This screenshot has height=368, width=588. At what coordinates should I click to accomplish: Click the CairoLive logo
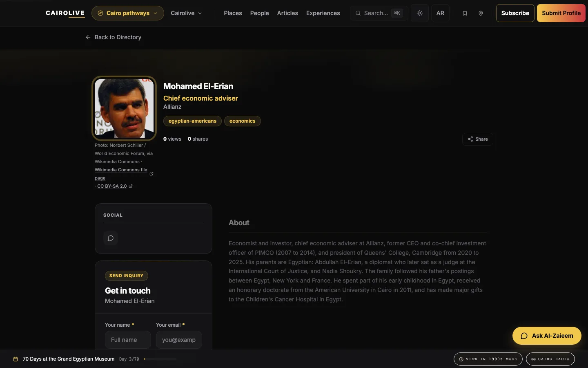(x=65, y=13)
